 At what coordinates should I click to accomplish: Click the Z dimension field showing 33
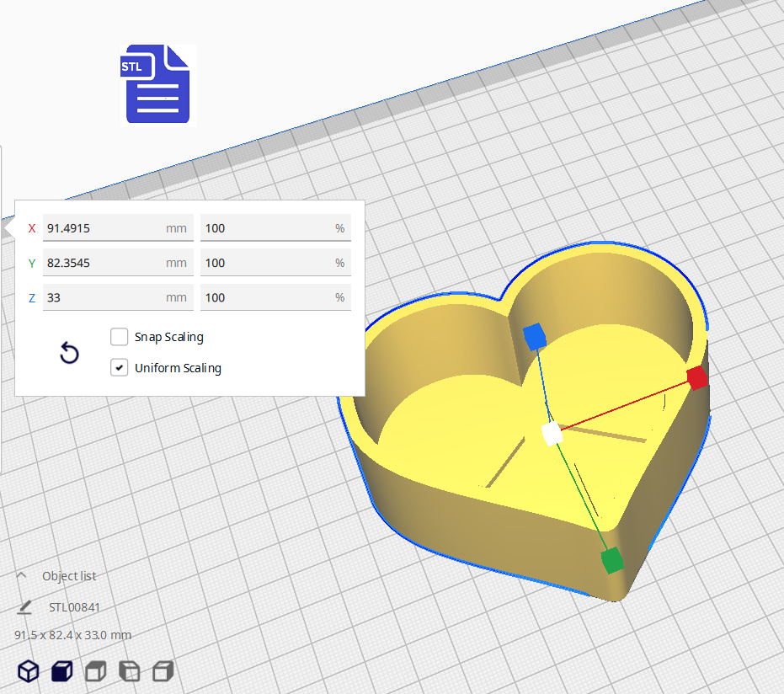point(118,296)
